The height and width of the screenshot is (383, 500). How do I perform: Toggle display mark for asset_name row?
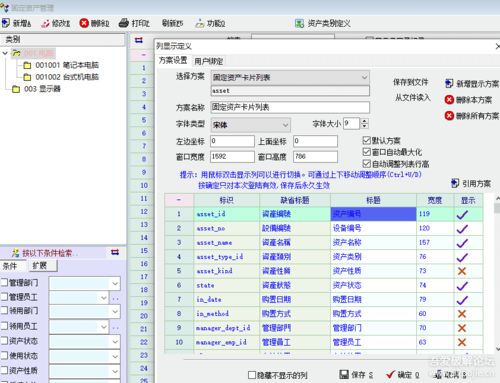462,243
